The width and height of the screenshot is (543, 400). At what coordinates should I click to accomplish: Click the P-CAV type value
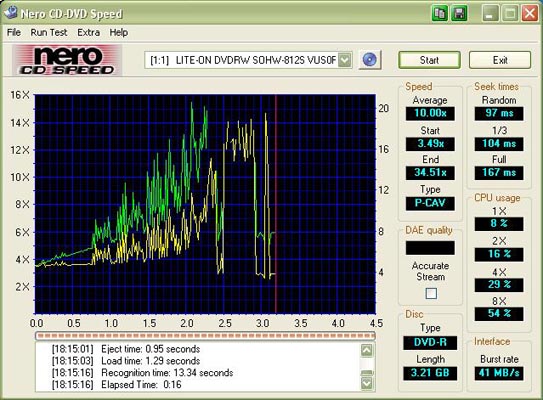coord(430,203)
